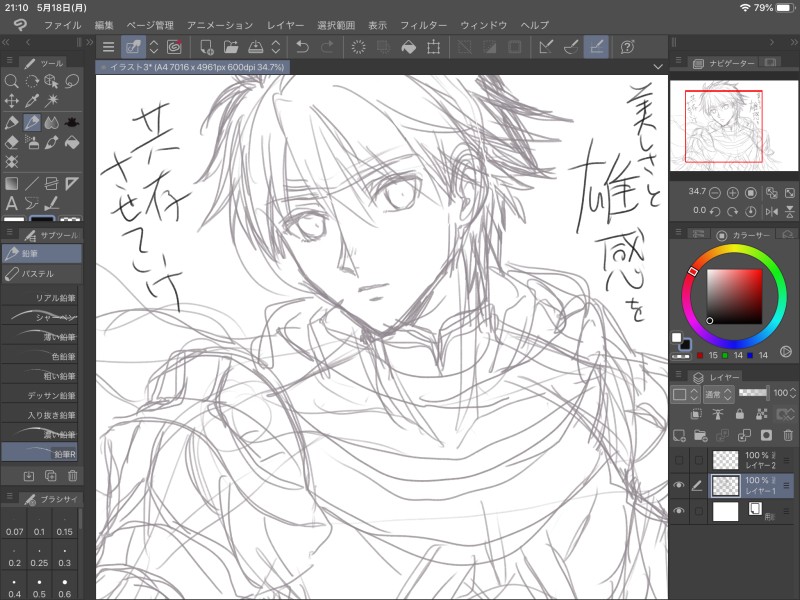
Task: Open the Tool palette hamburger menu
Action: point(9,60)
